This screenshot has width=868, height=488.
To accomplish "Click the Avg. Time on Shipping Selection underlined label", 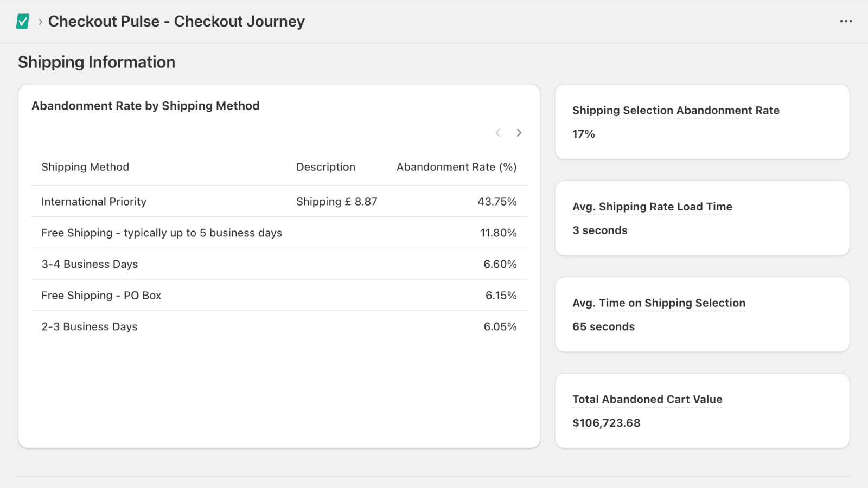I will [x=658, y=303].
